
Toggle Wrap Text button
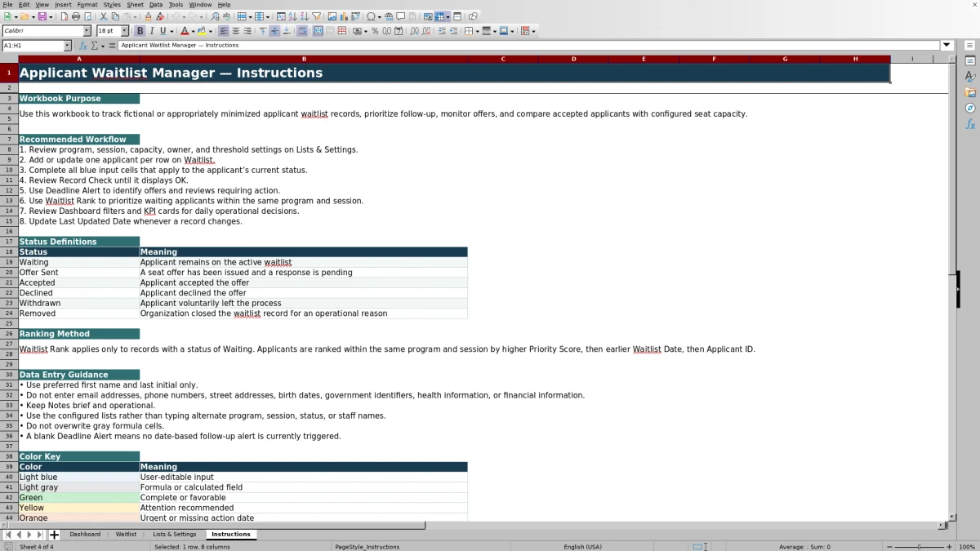pyautogui.click(x=301, y=31)
